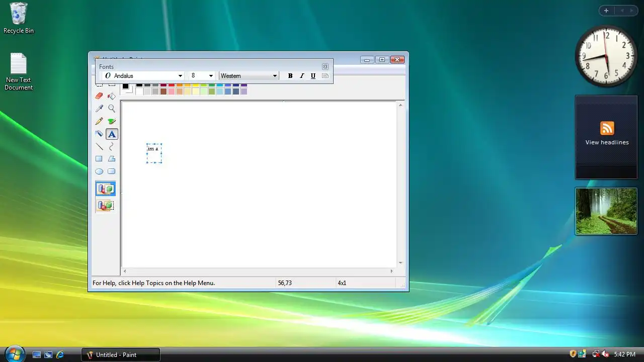Close the Paint window
Image resolution: width=644 pixels, height=362 pixels.
[x=397, y=60]
